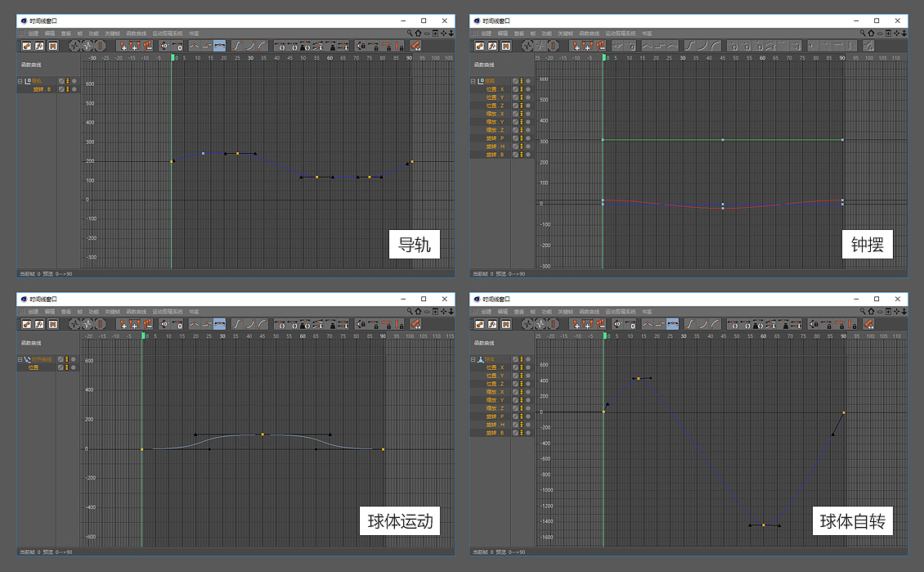Screen dimensions: 924x572
Task: Toggle yellow dots icon for 位置 . X in 球体自转
Action: pos(522,367)
